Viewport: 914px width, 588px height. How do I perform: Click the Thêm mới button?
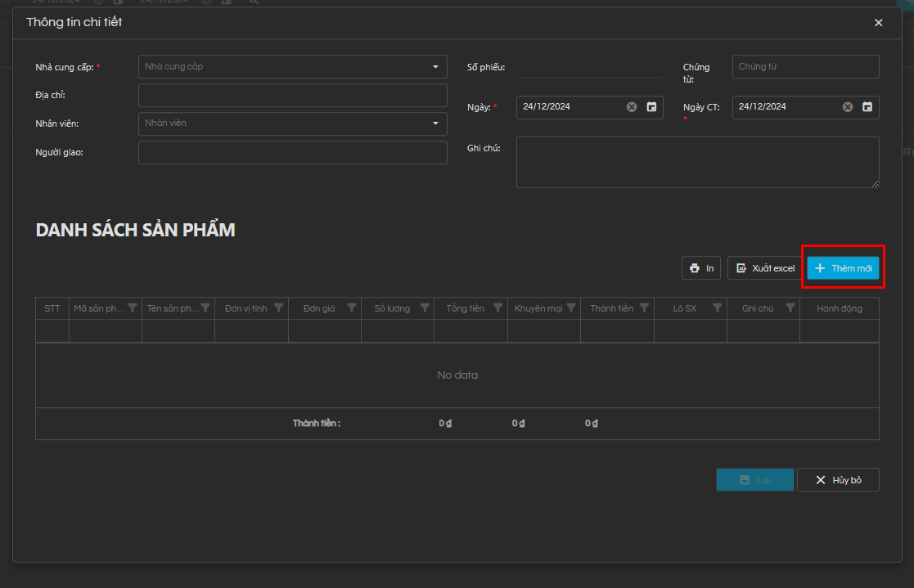[x=843, y=268]
